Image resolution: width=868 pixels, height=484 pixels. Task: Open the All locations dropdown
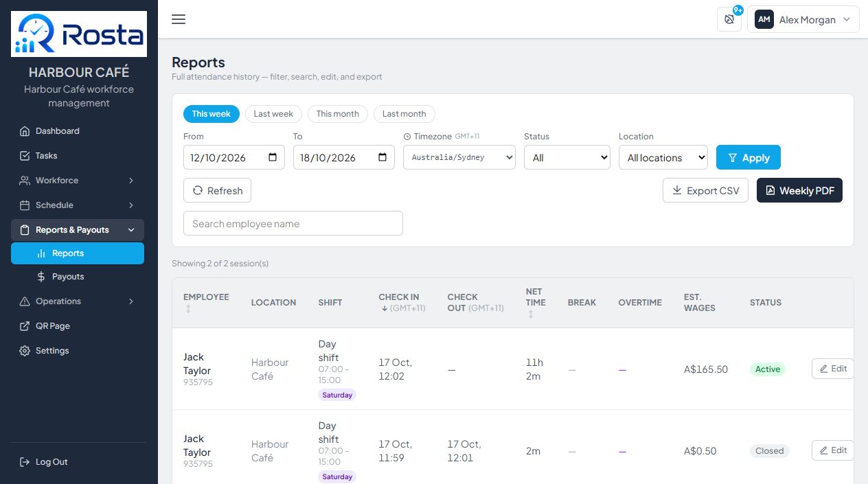[x=663, y=157]
